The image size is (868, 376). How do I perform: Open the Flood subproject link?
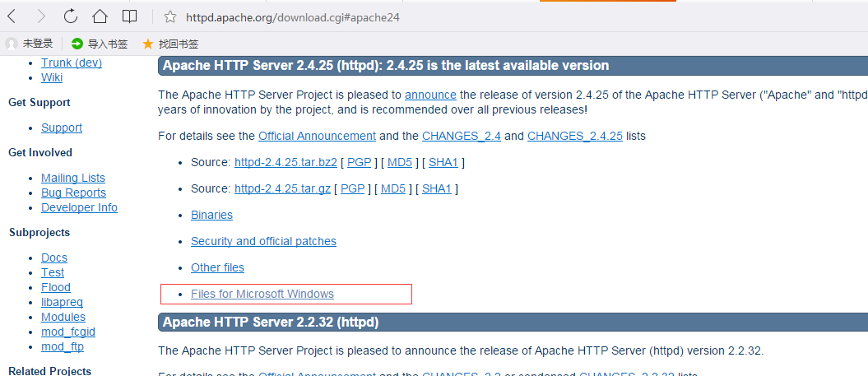(56, 287)
